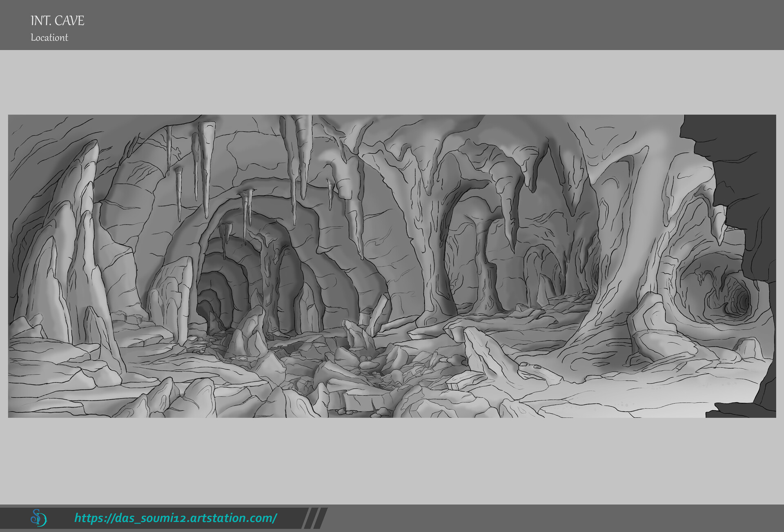Click the INT. CAVE title text
This screenshot has height=532, width=784.
coord(57,19)
